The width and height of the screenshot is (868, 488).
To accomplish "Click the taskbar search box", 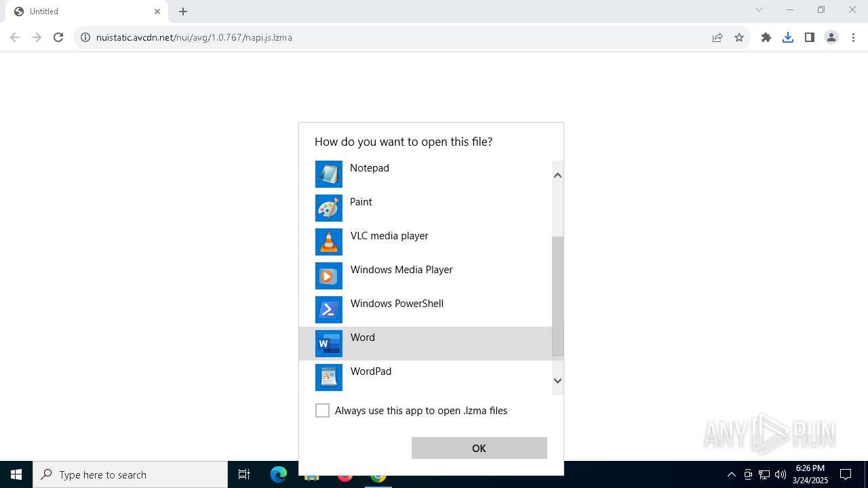I will pos(130,474).
